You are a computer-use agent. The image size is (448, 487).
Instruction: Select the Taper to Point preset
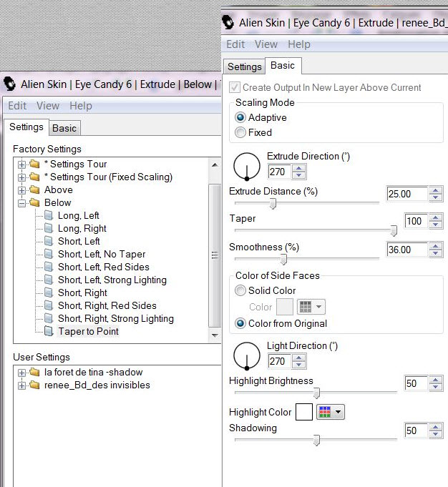pyautogui.click(x=88, y=331)
